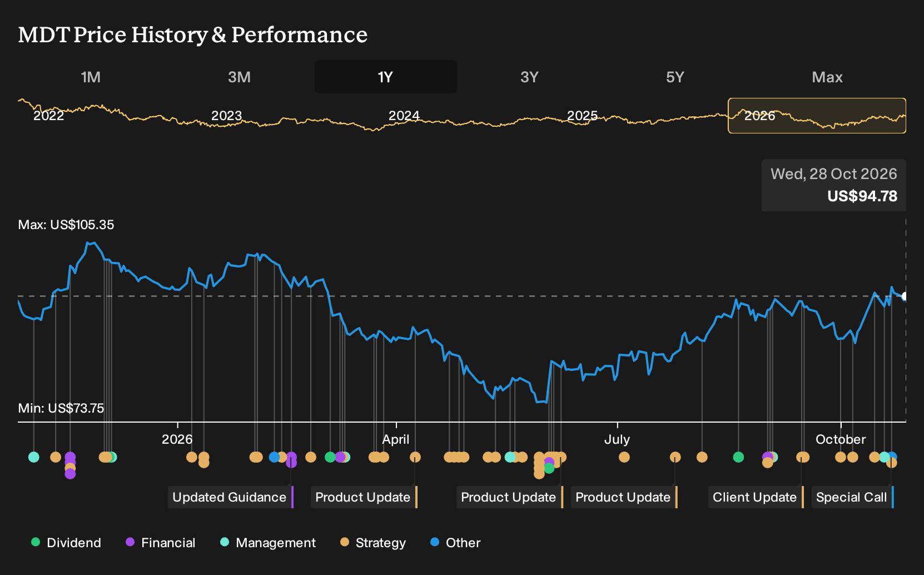
Task: Toggle Strategy events in the legend
Action: (x=373, y=543)
